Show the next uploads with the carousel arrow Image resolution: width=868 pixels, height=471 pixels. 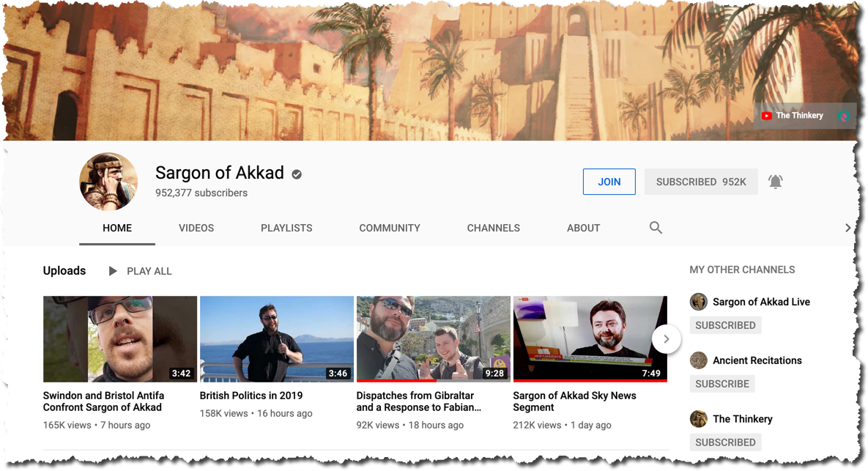(666, 338)
